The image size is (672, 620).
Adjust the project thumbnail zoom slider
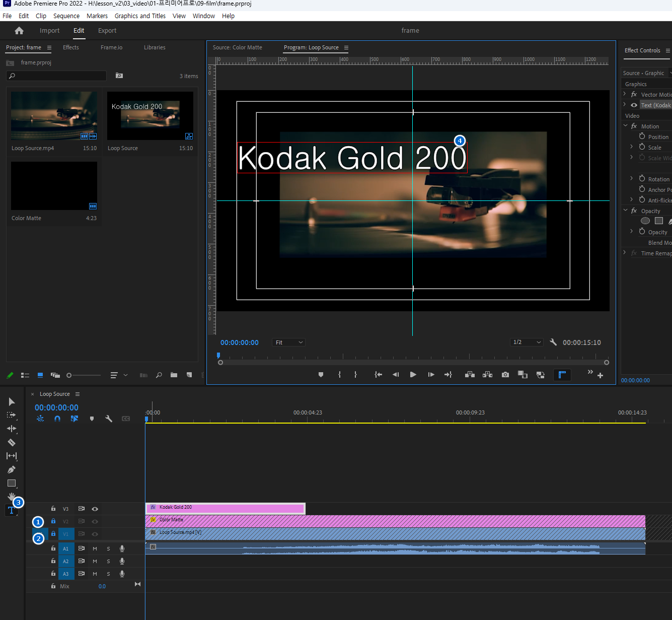point(69,375)
